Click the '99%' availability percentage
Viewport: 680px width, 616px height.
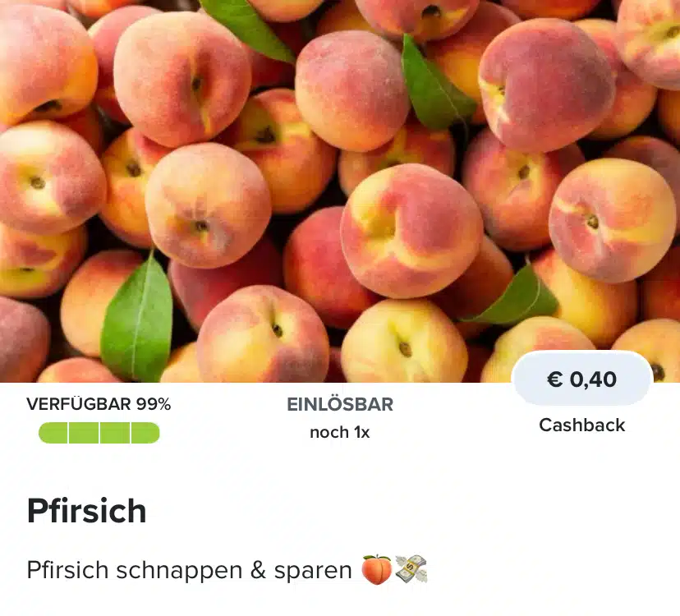154,404
